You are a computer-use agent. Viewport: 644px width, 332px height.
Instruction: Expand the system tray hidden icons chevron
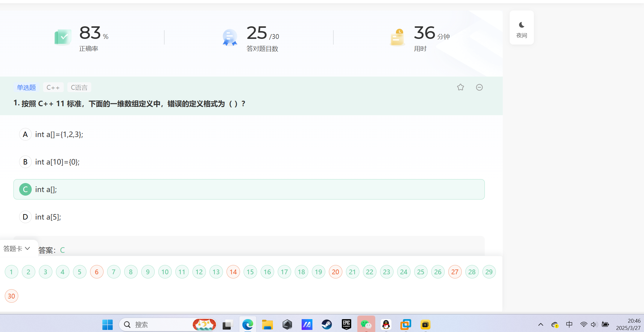tap(540, 325)
